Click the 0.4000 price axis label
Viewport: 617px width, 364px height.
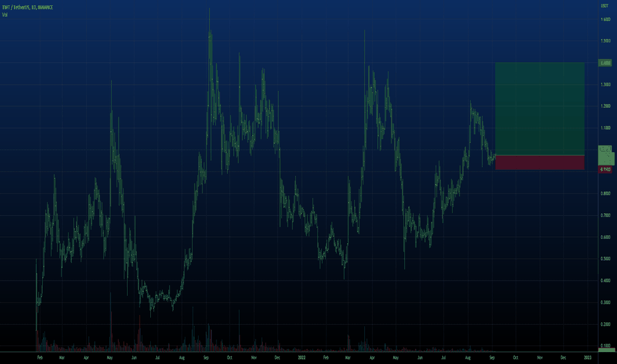click(606, 281)
